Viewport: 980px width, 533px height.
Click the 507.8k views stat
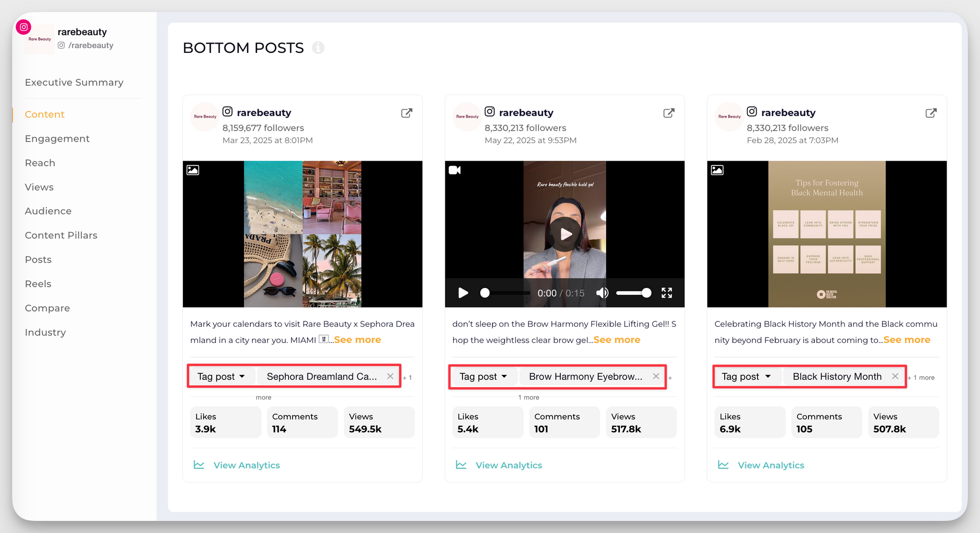pyautogui.click(x=904, y=422)
